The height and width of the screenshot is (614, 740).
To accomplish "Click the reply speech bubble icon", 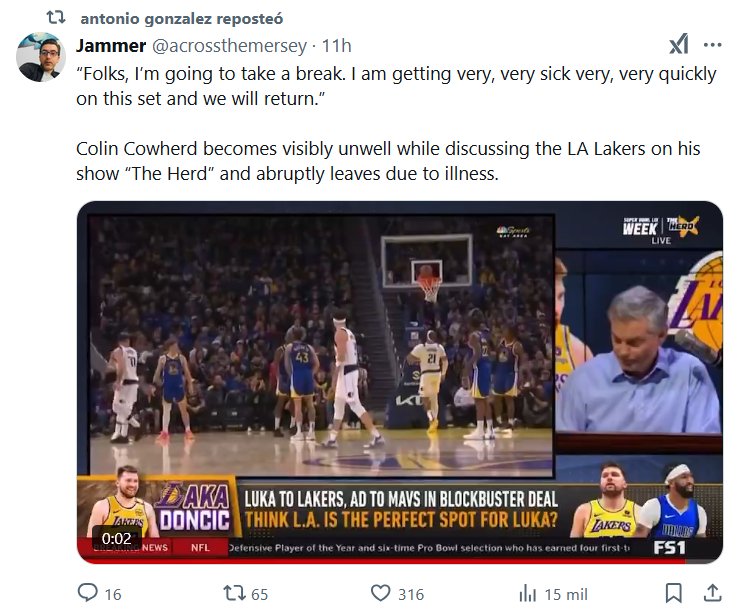I will 87,593.
